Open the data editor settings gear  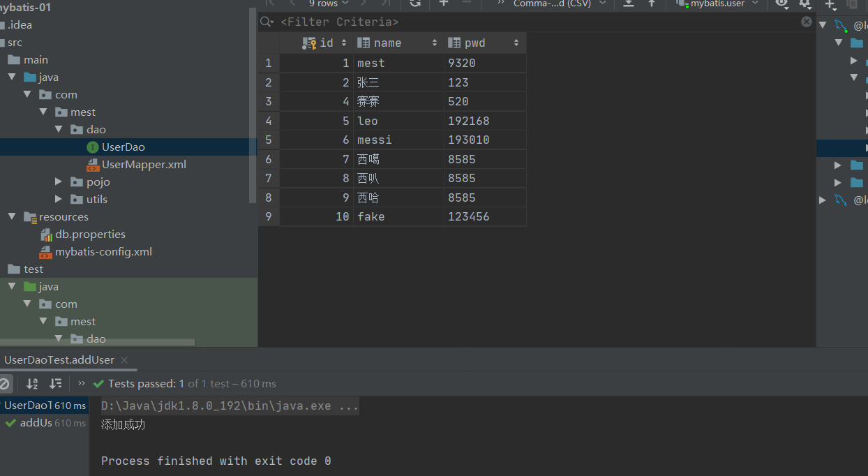click(x=805, y=3)
